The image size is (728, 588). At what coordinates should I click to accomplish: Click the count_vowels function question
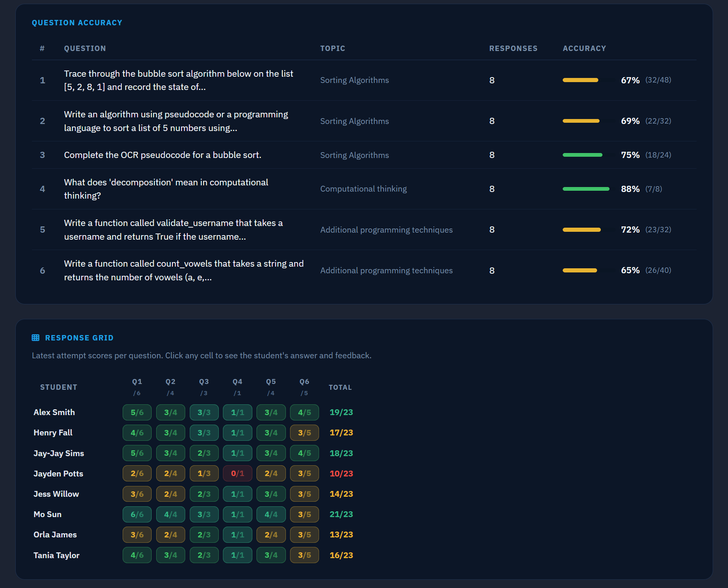(x=184, y=270)
